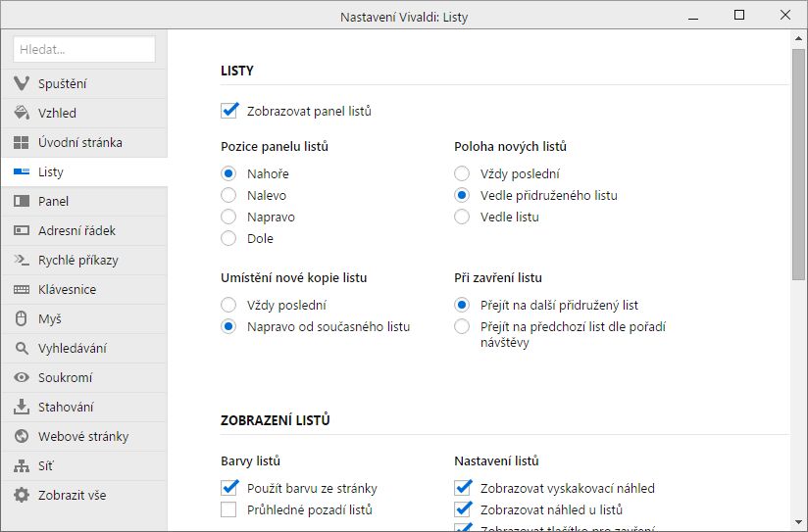This screenshot has width=808, height=532.
Task: Click the Zobrazit vše gear icon
Action: 22,496
